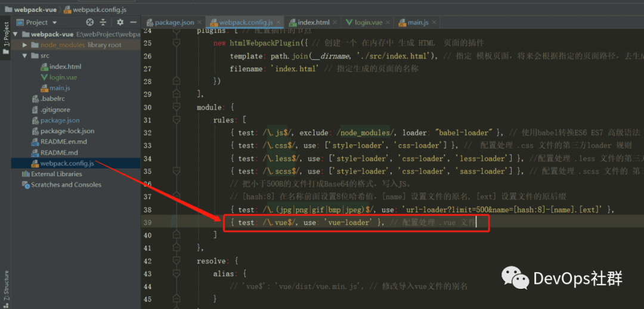644x309 pixels.
Task: Click the file icon beside .gitignore
Action: click(x=35, y=110)
